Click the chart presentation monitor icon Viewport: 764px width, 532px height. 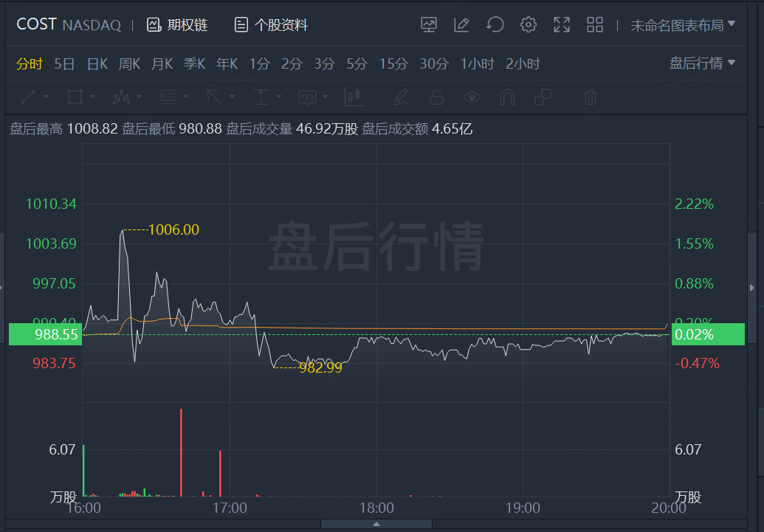click(429, 24)
